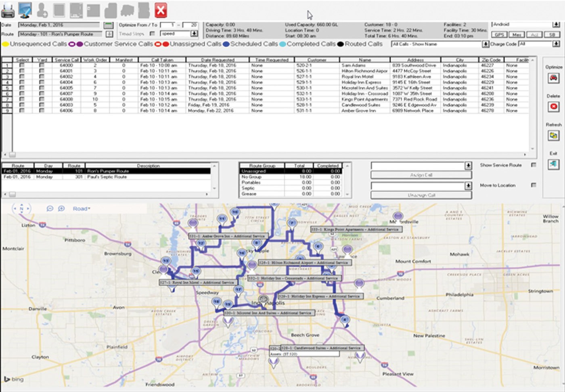The image size is (565, 392).
Task: Zoom out the Bing map
Action: [50, 209]
